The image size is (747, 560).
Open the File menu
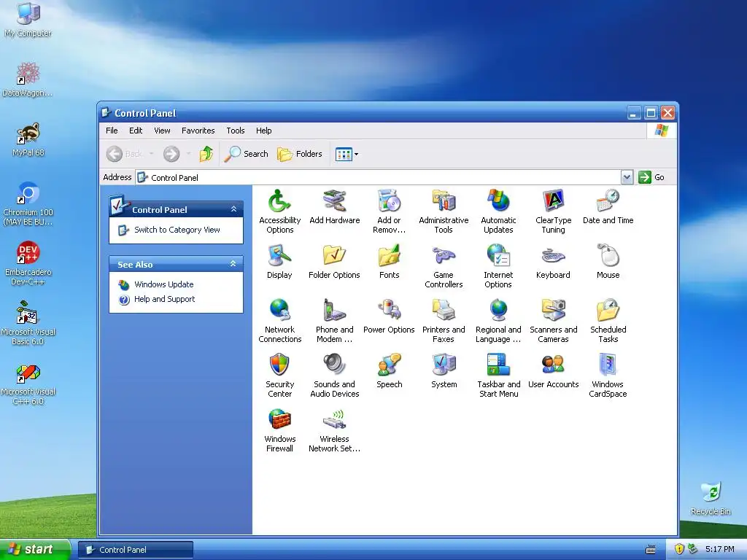112,131
